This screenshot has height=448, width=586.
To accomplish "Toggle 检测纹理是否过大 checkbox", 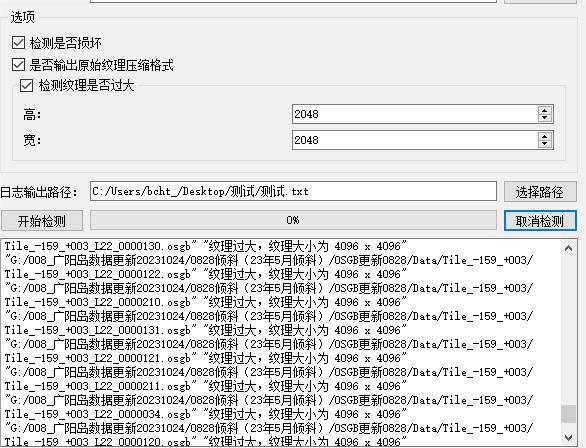I will [26, 86].
